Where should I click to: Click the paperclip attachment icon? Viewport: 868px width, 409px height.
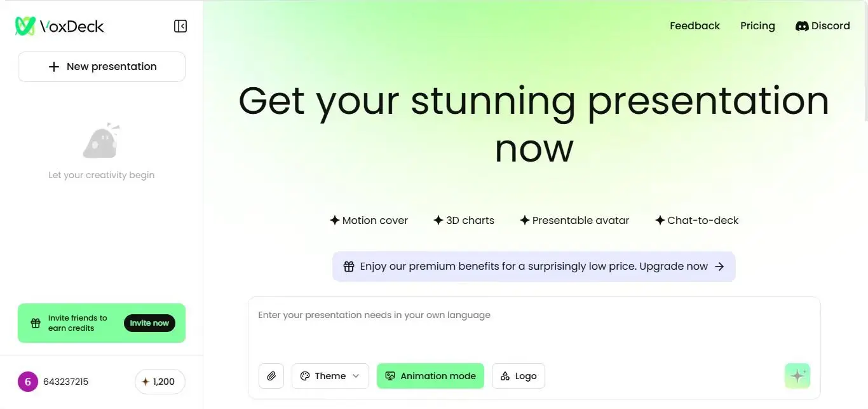coord(271,376)
